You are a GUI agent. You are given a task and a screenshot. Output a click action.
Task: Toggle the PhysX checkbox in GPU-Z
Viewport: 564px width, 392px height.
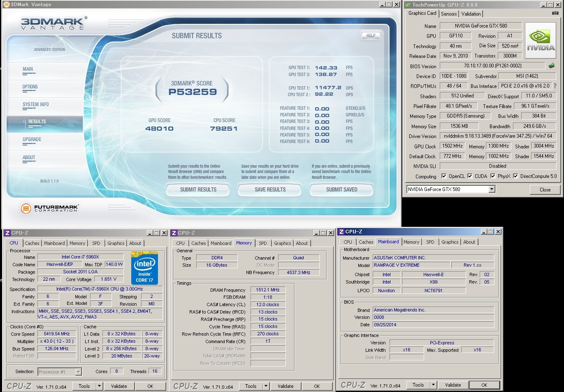click(x=493, y=176)
